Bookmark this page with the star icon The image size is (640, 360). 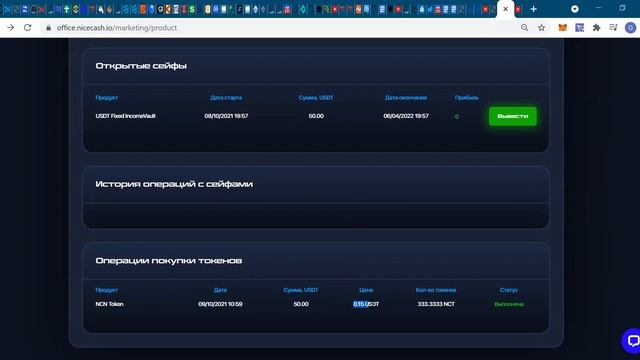pos(542,28)
